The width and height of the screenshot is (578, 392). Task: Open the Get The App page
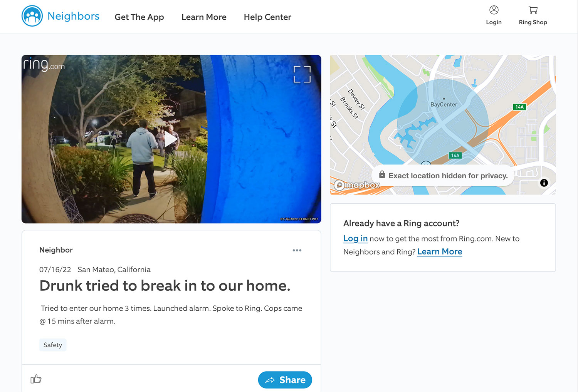click(x=139, y=17)
